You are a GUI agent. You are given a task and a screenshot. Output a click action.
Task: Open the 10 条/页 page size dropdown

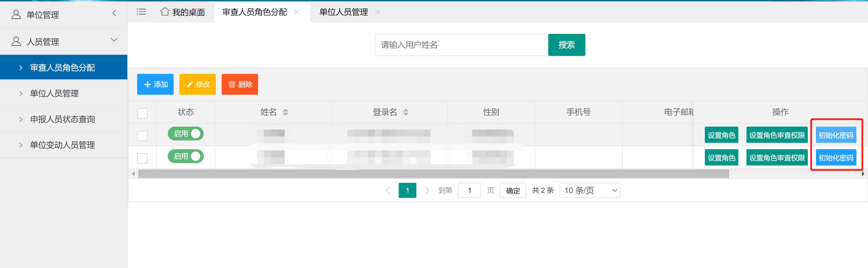589,190
